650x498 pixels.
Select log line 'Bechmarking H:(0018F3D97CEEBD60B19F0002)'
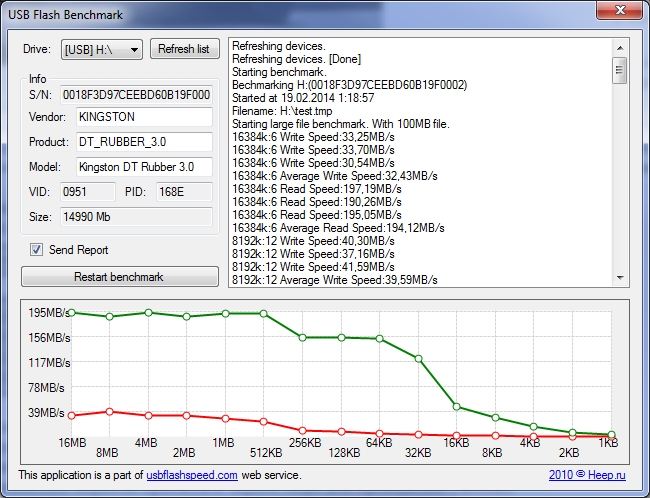click(x=349, y=85)
